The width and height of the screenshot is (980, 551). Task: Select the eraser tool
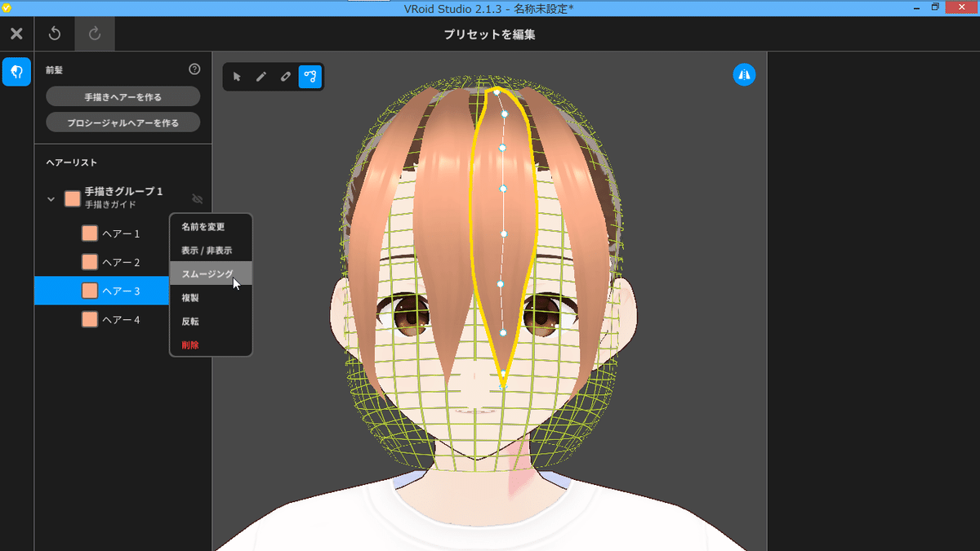pos(286,76)
